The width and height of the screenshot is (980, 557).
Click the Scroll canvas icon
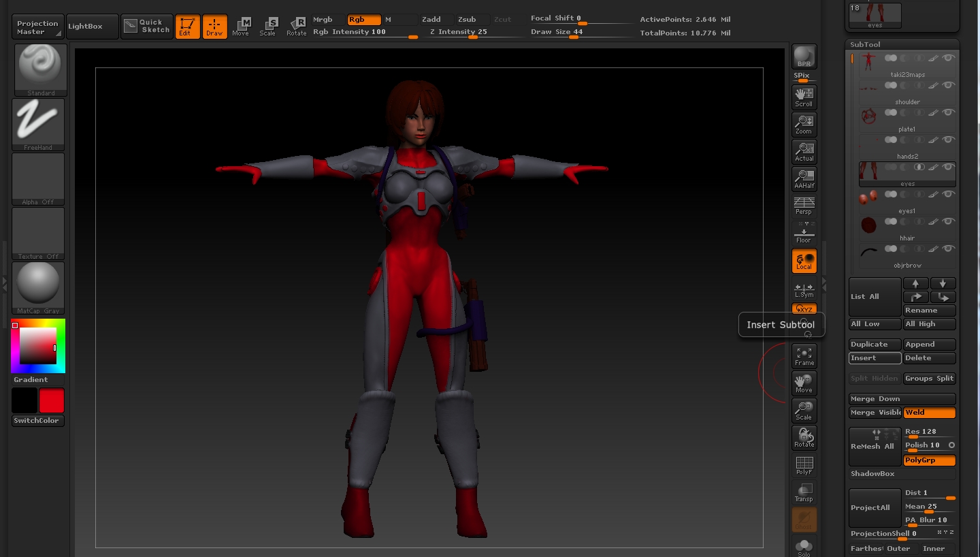pos(804,97)
